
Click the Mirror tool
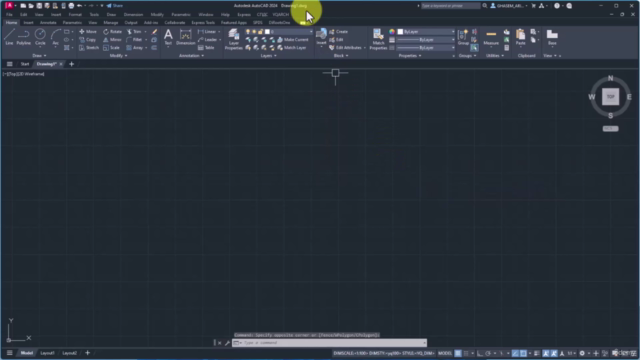coord(112,40)
